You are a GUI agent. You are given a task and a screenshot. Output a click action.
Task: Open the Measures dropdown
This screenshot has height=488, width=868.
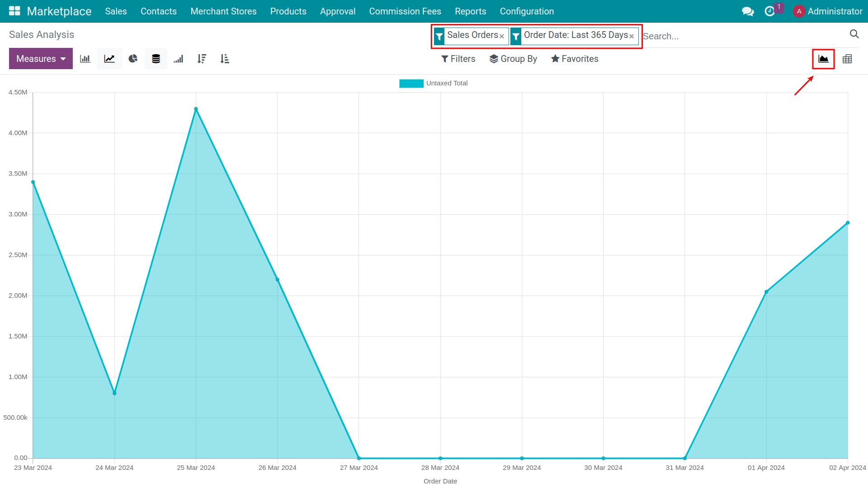tap(41, 59)
